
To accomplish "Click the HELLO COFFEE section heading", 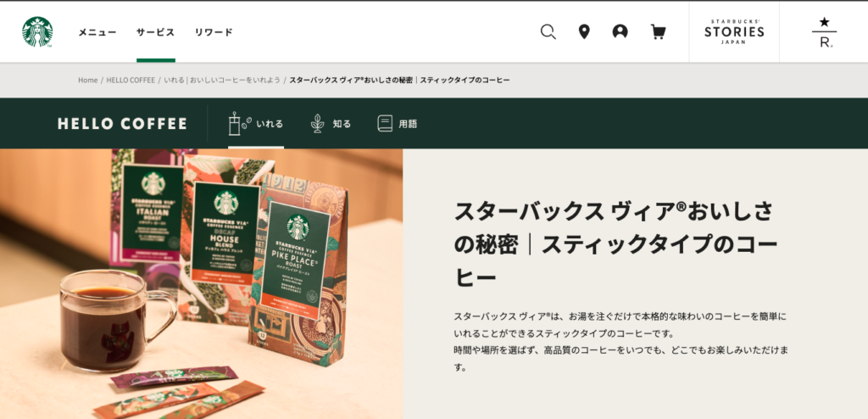I will [122, 124].
